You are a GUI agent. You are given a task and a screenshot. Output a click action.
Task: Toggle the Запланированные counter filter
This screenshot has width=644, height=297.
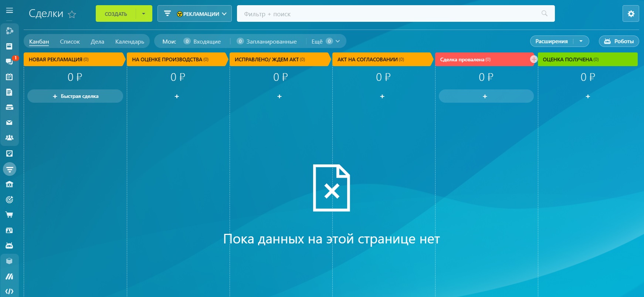(267, 41)
